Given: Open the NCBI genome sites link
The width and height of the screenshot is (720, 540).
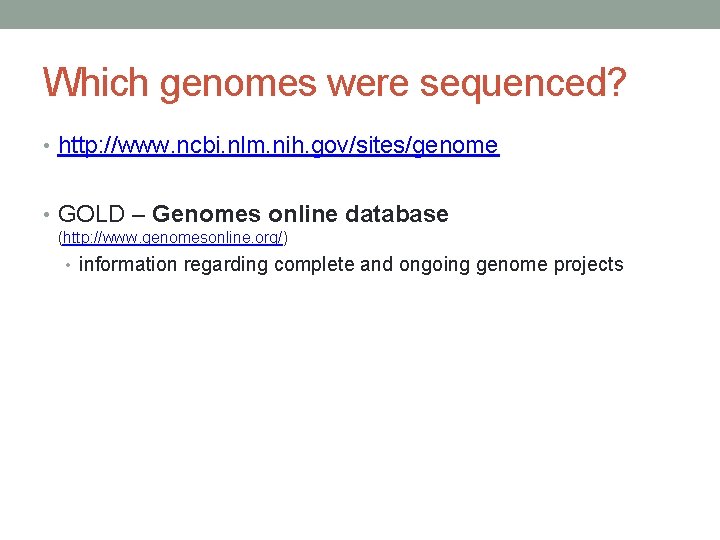Looking at the screenshot, I should coord(278,146).
